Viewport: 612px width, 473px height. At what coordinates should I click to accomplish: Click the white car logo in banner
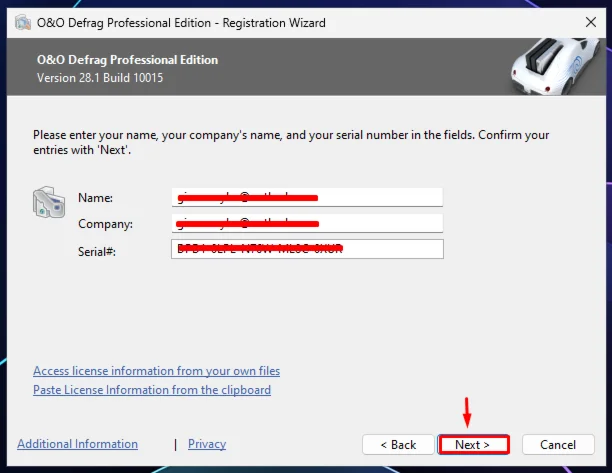click(x=556, y=66)
